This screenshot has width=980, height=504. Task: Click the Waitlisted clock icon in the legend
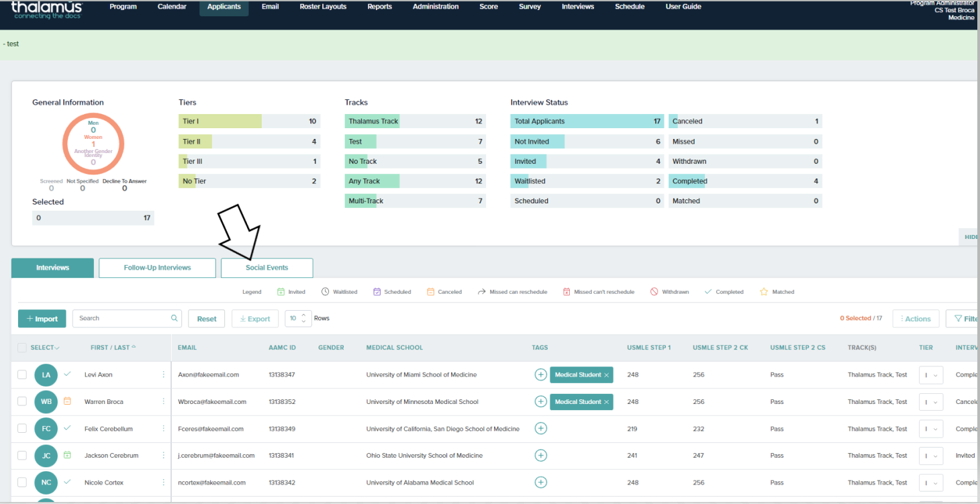326,292
